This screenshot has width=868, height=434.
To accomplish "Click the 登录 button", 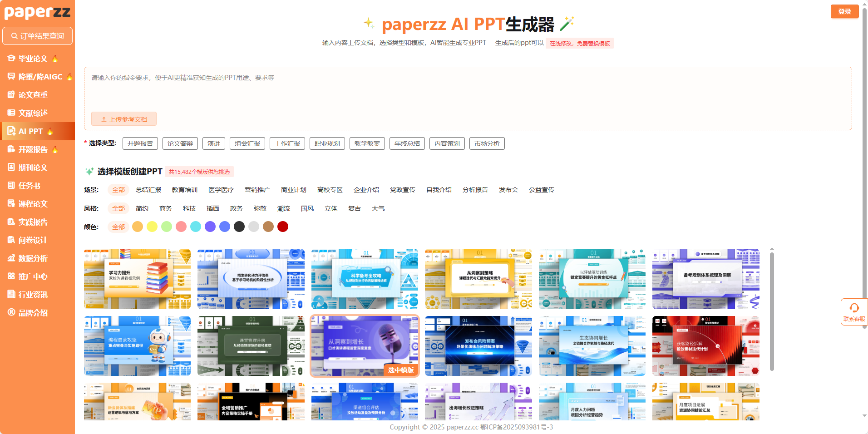I will tap(844, 11).
